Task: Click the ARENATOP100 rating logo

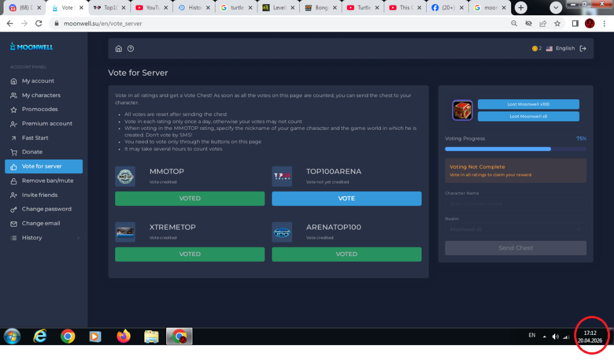Action: [282, 232]
